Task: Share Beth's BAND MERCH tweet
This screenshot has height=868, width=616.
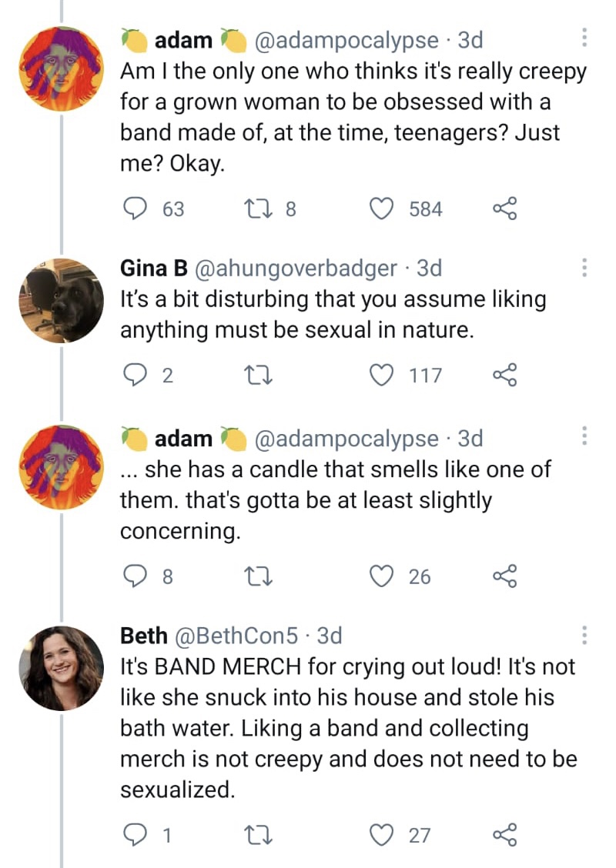Action: pyautogui.click(x=504, y=835)
